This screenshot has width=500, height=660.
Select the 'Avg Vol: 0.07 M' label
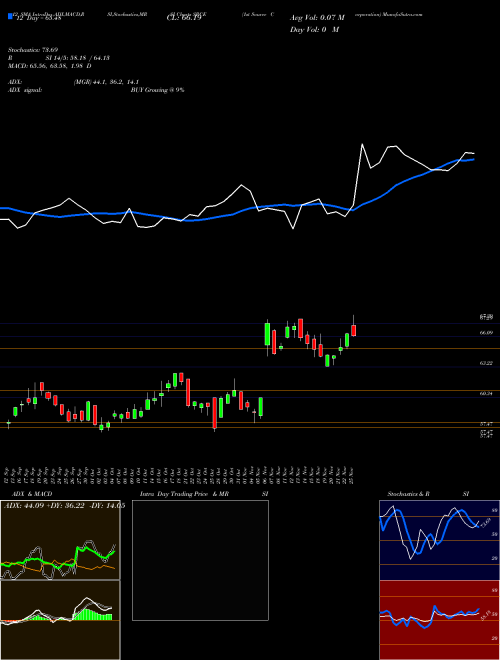click(x=317, y=18)
